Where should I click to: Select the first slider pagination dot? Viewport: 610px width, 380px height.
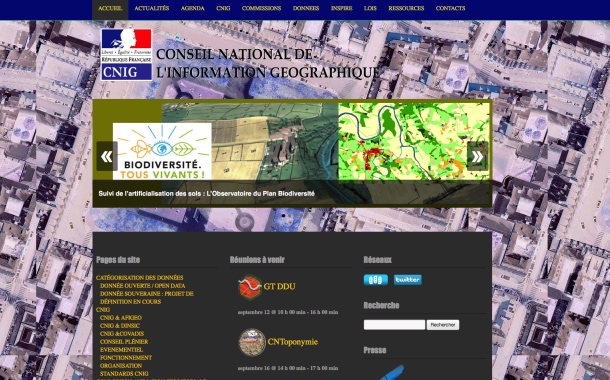(x=284, y=215)
